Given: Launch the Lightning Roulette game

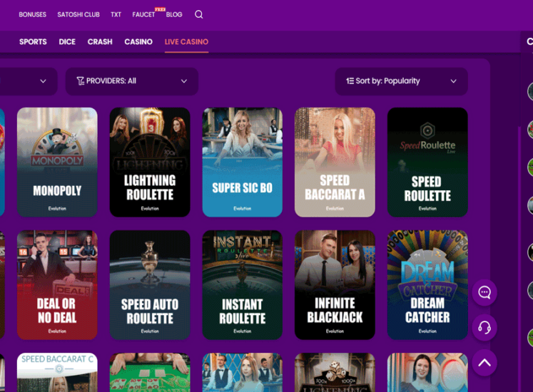Looking at the screenshot, I should pyautogui.click(x=150, y=162).
